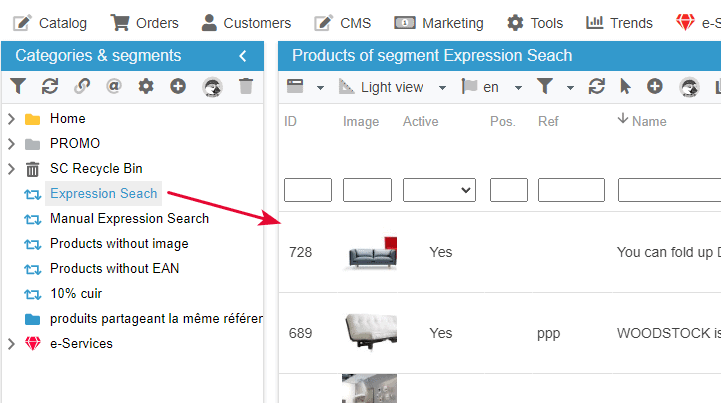This screenshot has height=403, width=721.
Task: Expand the PROMO folder
Action: tap(11, 144)
